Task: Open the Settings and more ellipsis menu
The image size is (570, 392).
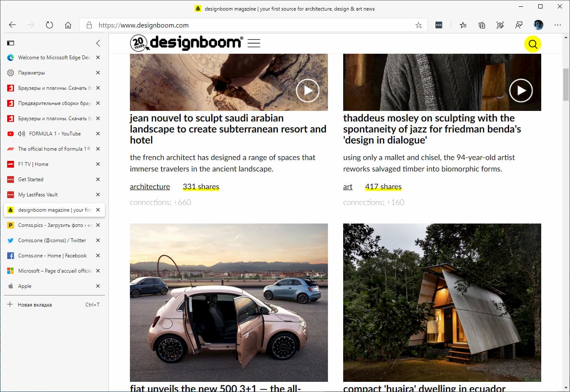Action: (x=558, y=25)
